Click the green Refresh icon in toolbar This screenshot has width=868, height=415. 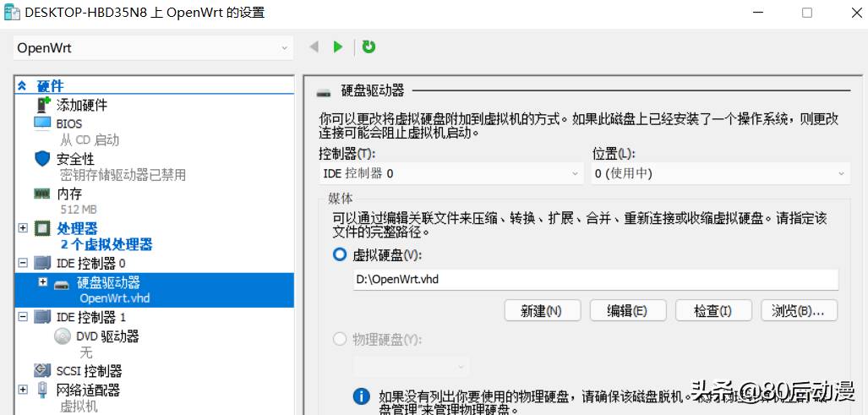[368, 47]
